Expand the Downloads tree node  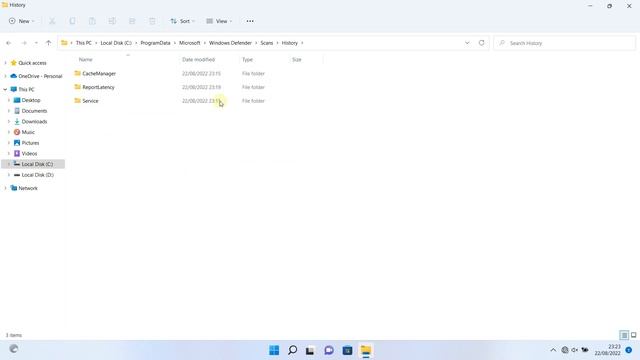pyautogui.click(x=9, y=121)
